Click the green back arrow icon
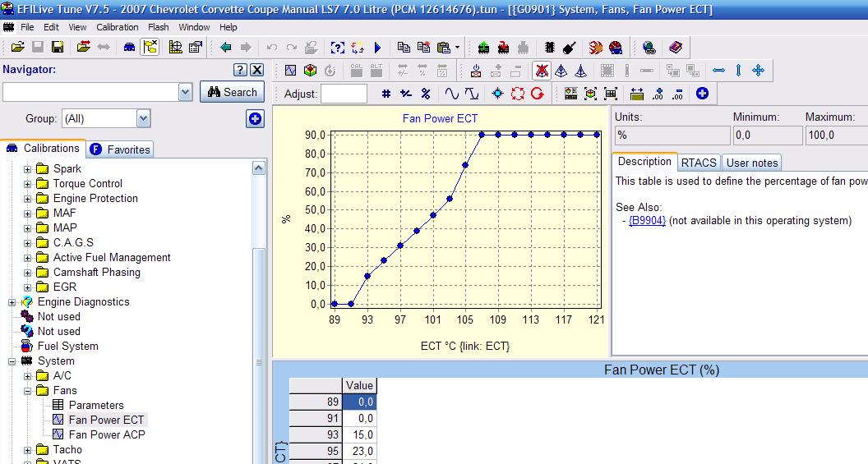Viewport: 868px width, 464px height. click(x=225, y=48)
